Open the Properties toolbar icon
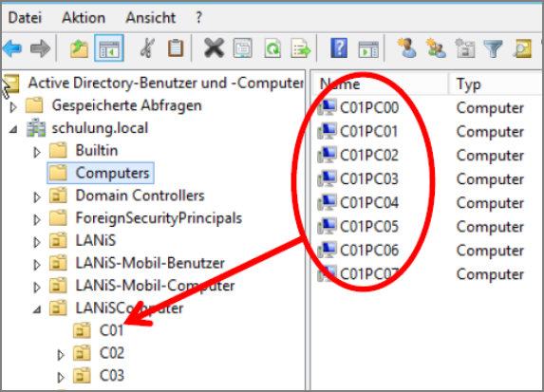 (x=242, y=48)
